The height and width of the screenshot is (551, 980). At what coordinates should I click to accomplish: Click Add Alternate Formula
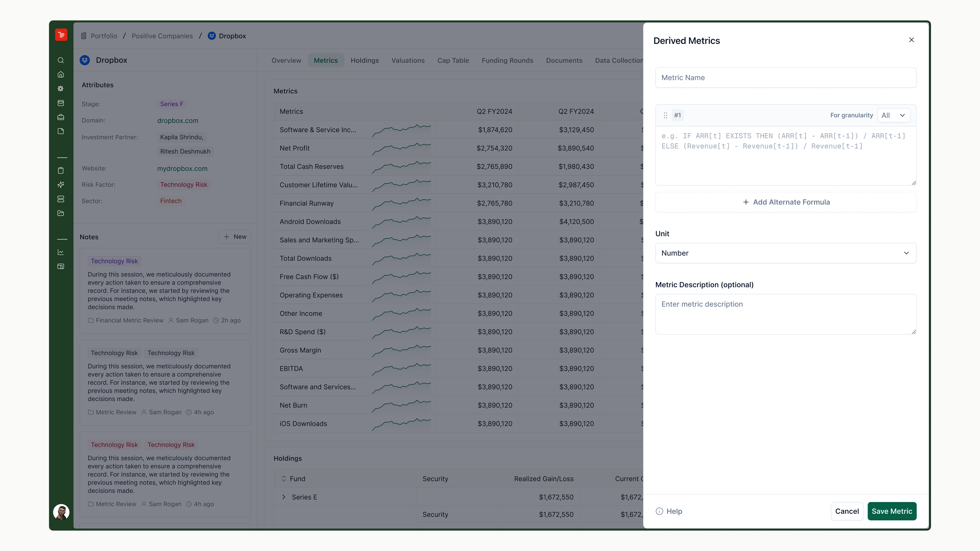[x=786, y=202]
